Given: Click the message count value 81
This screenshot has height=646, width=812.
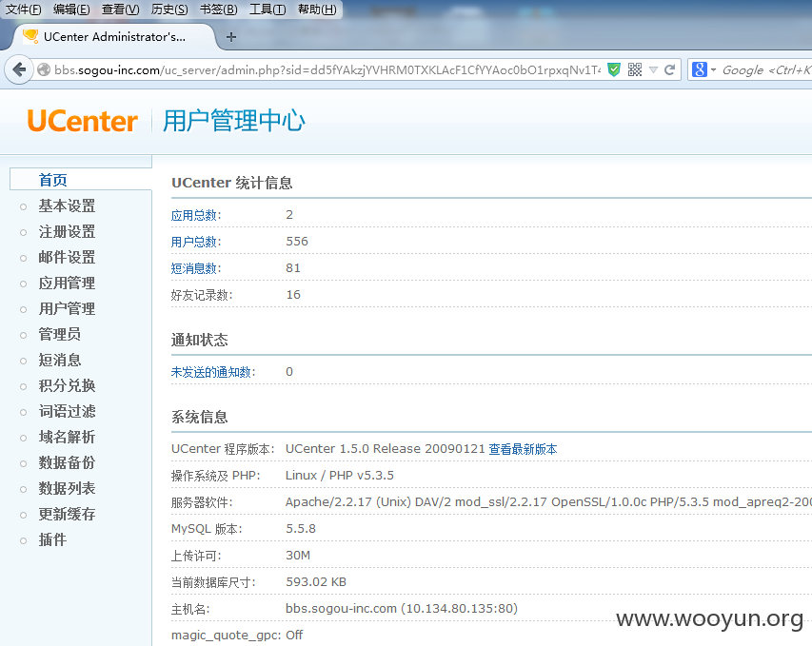Looking at the screenshot, I should point(293,268).
